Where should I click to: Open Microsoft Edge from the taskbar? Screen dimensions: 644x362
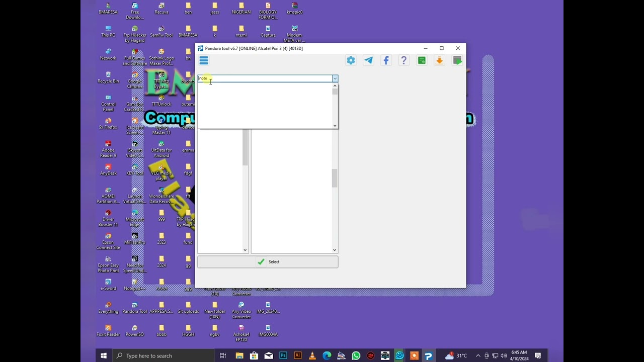click(x=327, y=356)
